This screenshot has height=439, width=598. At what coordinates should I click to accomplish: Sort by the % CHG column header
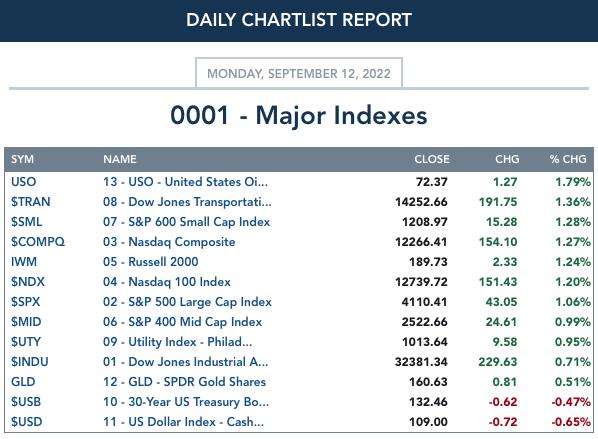(568, 159)
